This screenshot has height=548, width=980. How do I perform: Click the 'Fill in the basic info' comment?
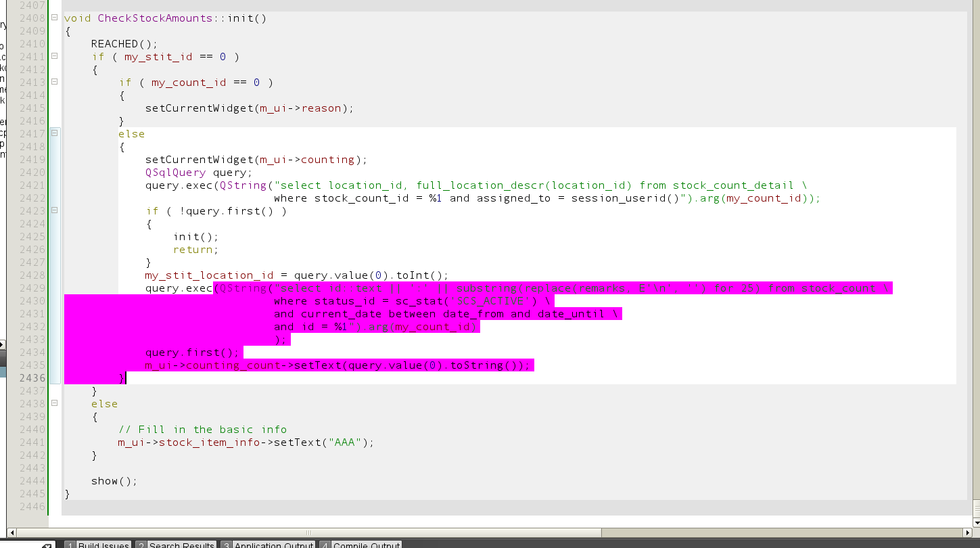click(202, 430)
